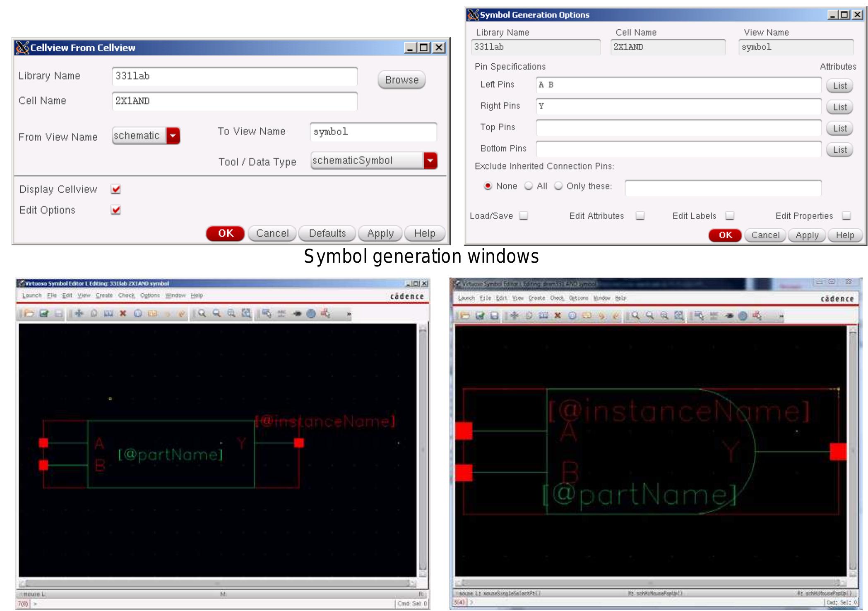This screenshot has width=868, height=611.
Task: Click red X Delete icon in 331lab 2X1AND editor
Action: click(x=123, y=314)
